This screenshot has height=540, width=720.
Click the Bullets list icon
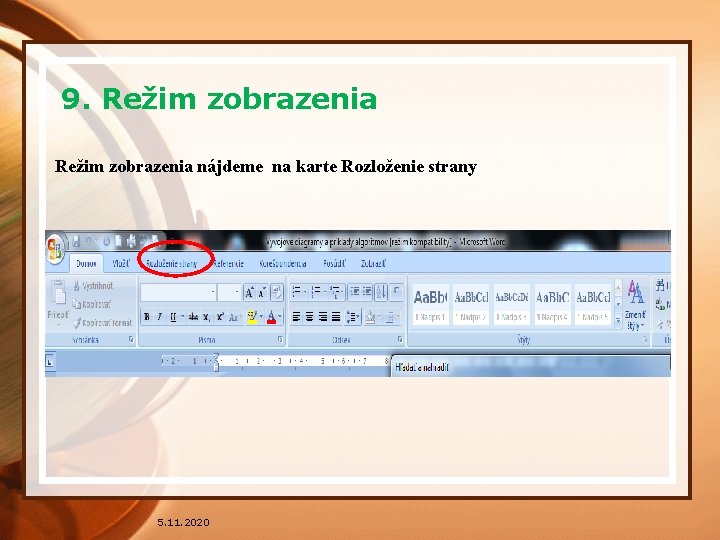(299, 291)
